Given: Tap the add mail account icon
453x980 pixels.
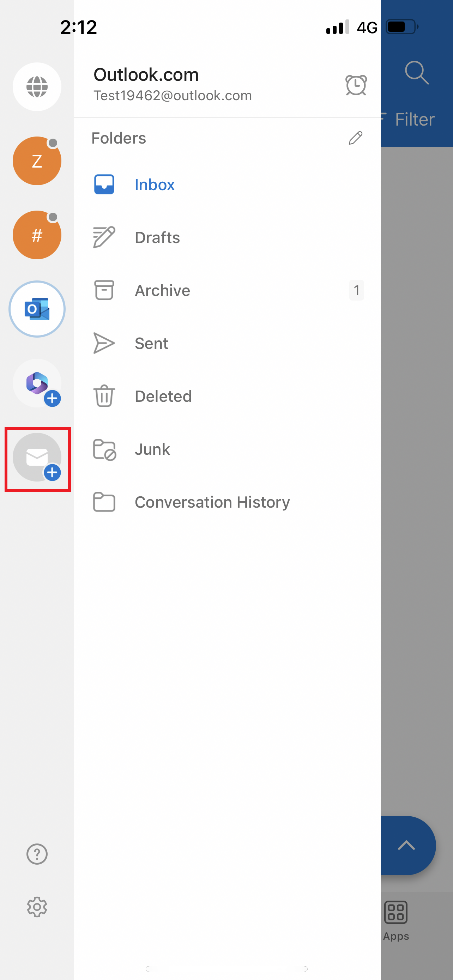Looking at the screenshot, I should tap(37, 457).
